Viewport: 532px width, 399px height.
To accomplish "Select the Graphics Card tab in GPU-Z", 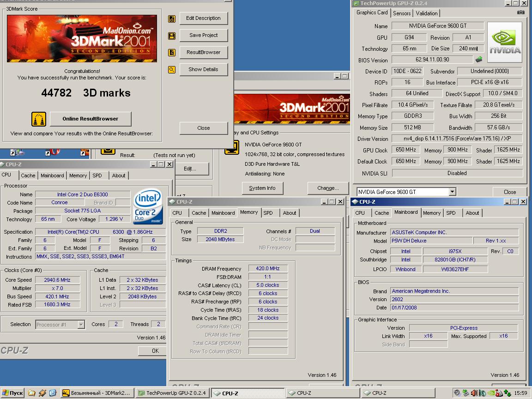I will [372, 12].
